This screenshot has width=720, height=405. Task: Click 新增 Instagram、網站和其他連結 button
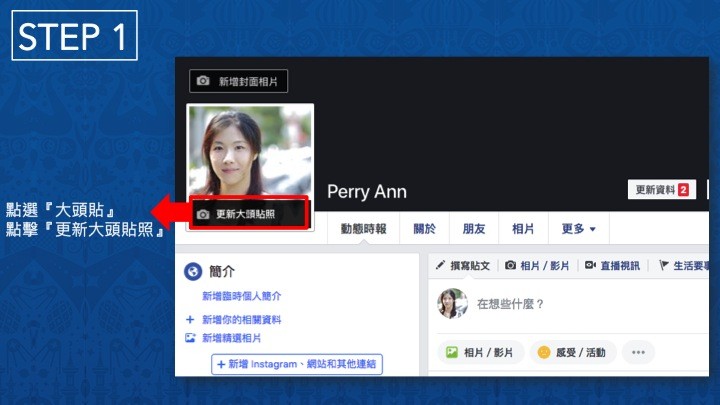click(x=297, y=364)
